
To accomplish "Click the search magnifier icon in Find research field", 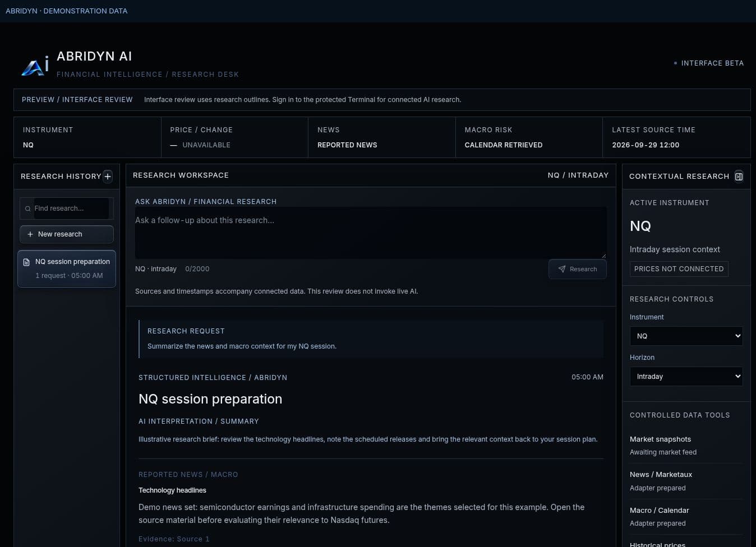I will 27,208.
